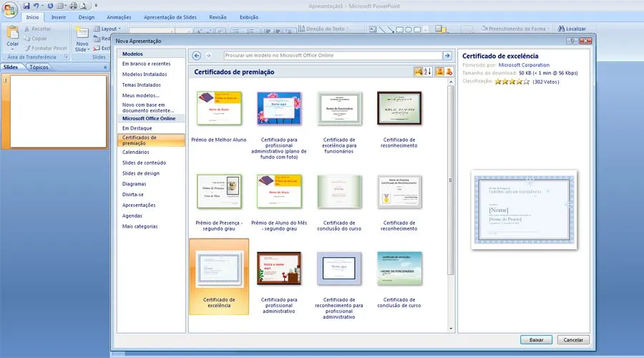Choose Novo com base em documento existente
Viewport: 644px width, 358px height.
148,107
